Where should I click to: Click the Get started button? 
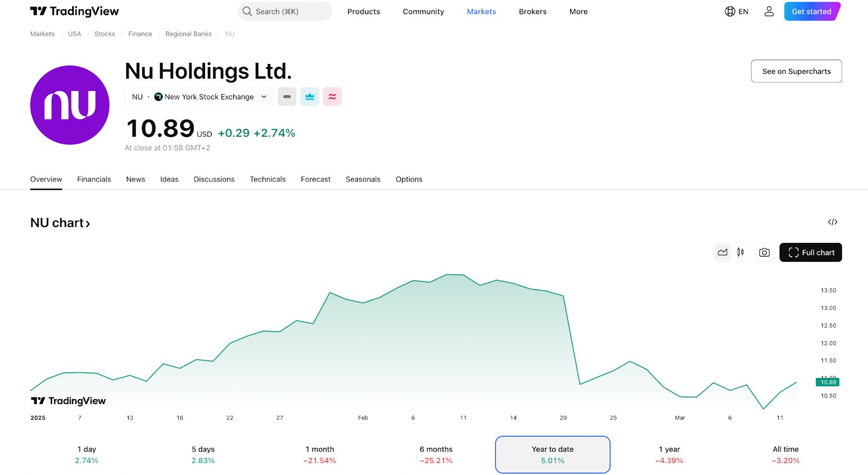tap(812, 11)
